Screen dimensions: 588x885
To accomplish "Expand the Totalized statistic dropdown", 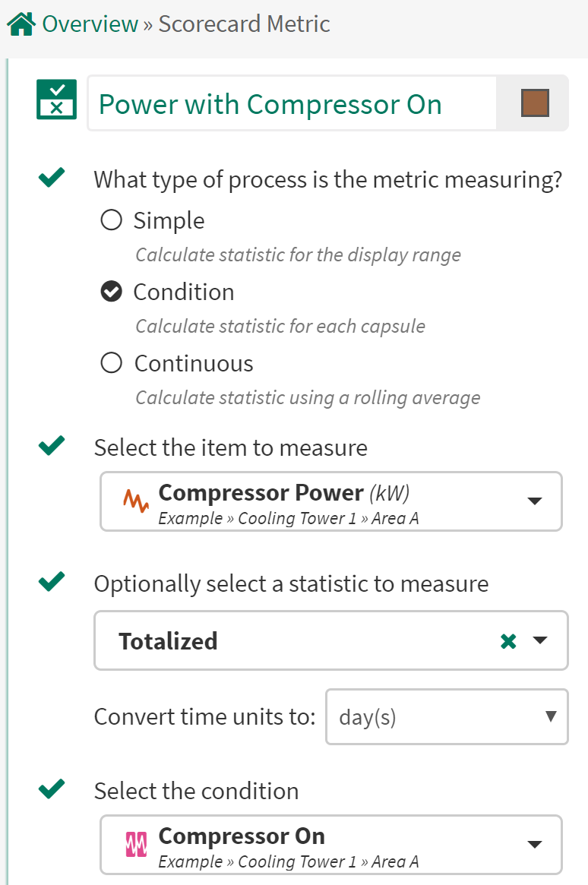I will coord(540,640).
